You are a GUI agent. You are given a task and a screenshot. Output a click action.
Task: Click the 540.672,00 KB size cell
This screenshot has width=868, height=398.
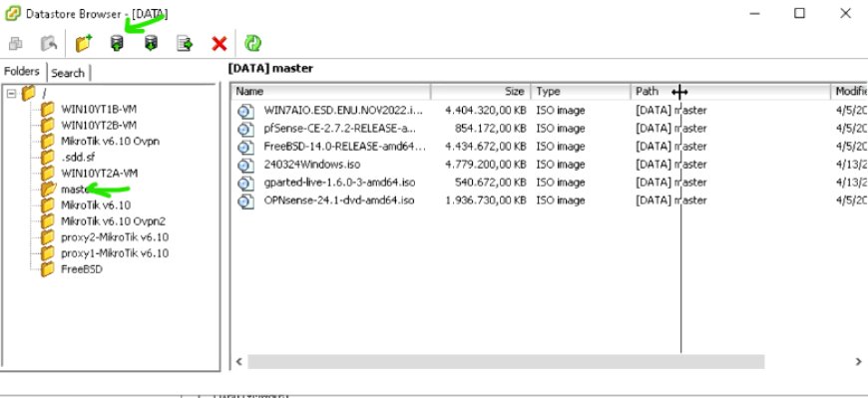[x=490, y=183]
